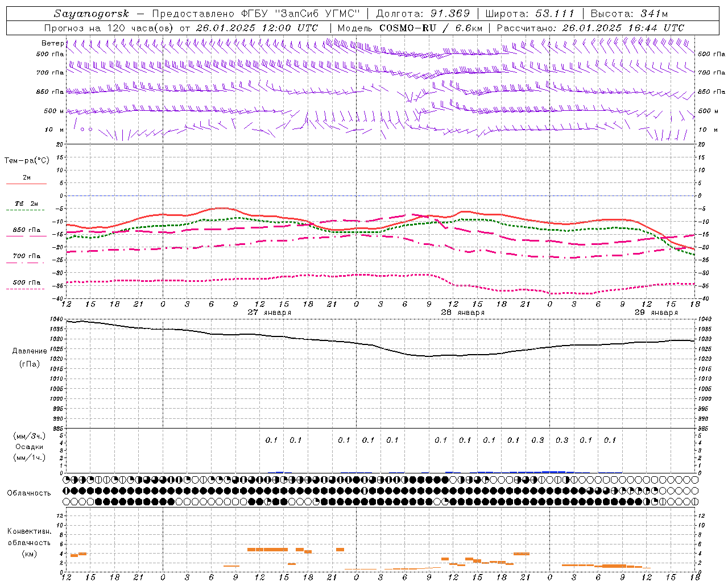Click the 'Осадки' precipitation label
Viewport: 728px width, 582px height.
click(29, 447)
